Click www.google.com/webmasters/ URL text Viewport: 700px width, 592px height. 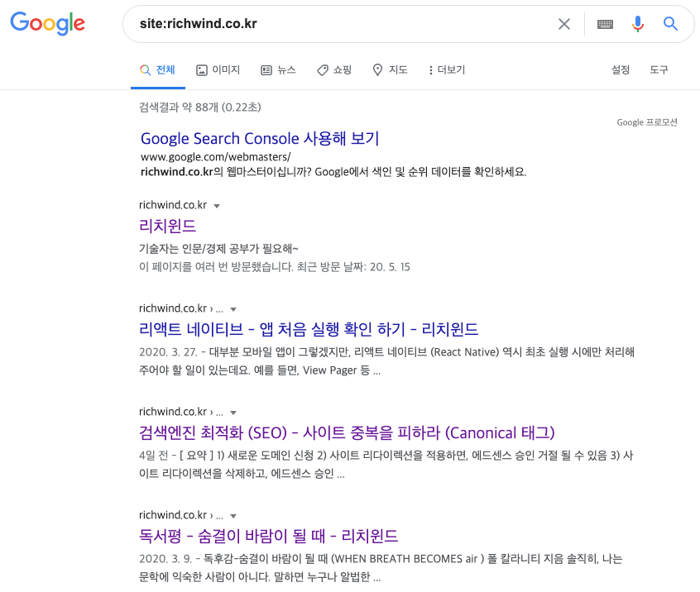click(216, 157)
